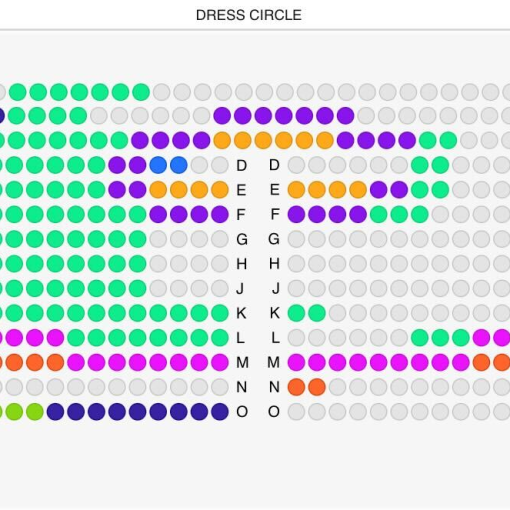The image size is (510, 510).
Task: Pick navy seat adjacent to lime in row O
Action: [x=55, y=412]
